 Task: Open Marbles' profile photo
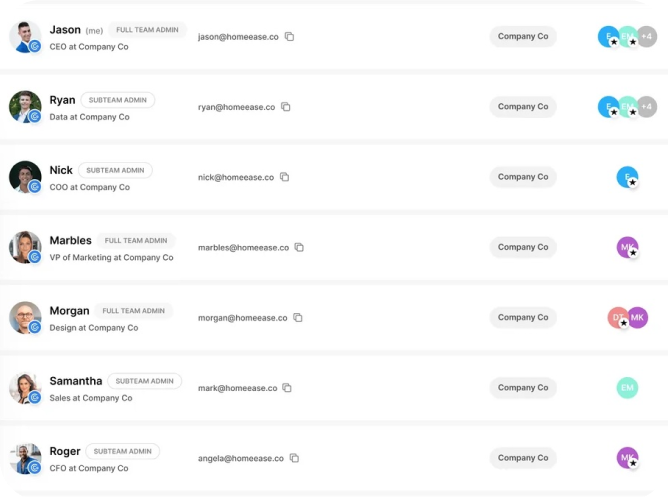pyautogui.click(x=25, y=247)
